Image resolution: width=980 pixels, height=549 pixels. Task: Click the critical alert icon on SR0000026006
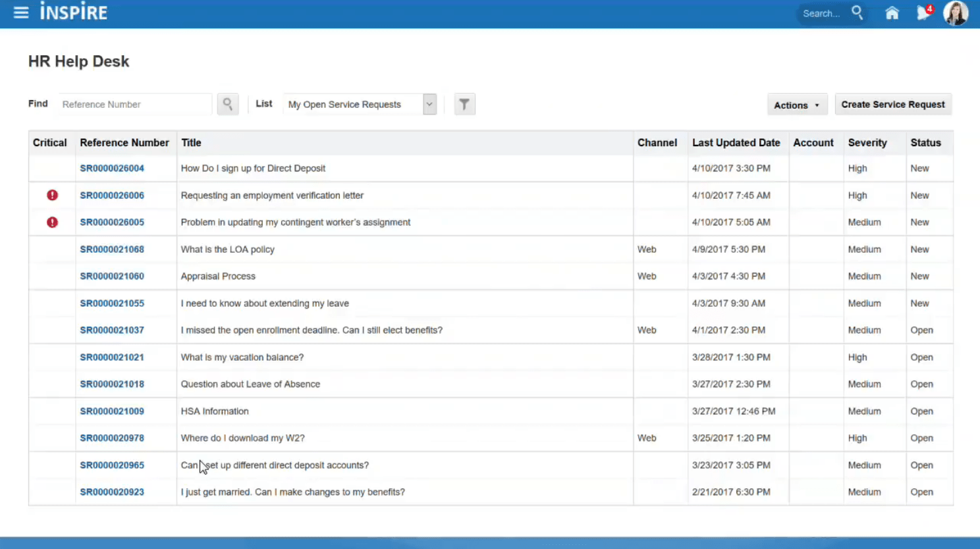pyautogui.click(x=52, y=195)
